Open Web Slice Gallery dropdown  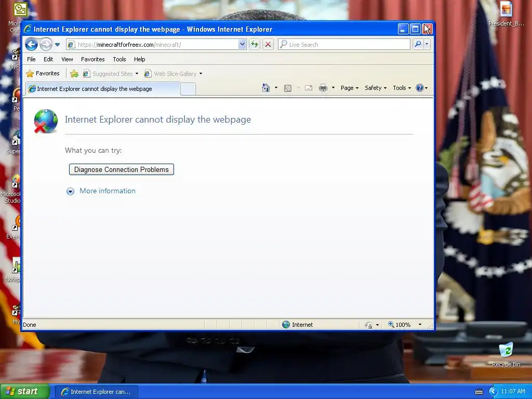[x=174, y=74]
